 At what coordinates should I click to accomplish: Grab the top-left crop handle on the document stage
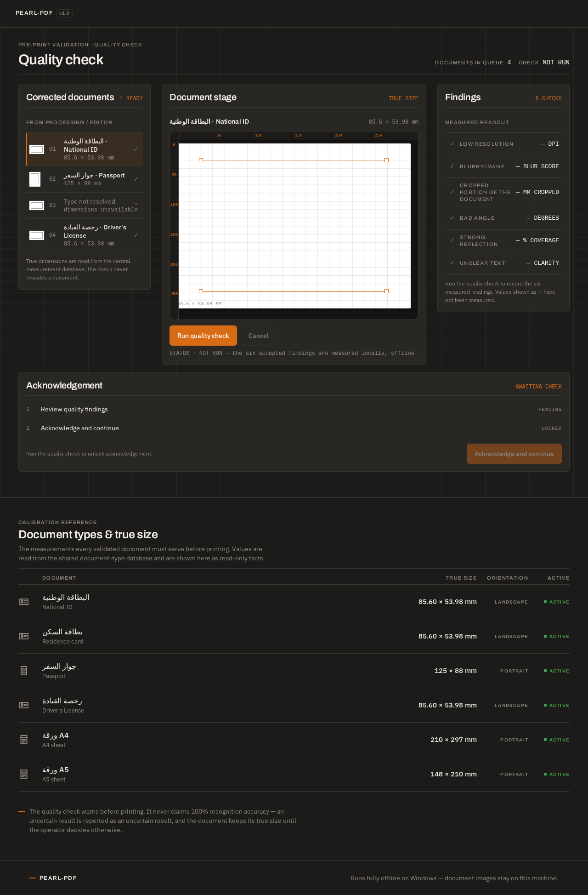tap(201, 160)
